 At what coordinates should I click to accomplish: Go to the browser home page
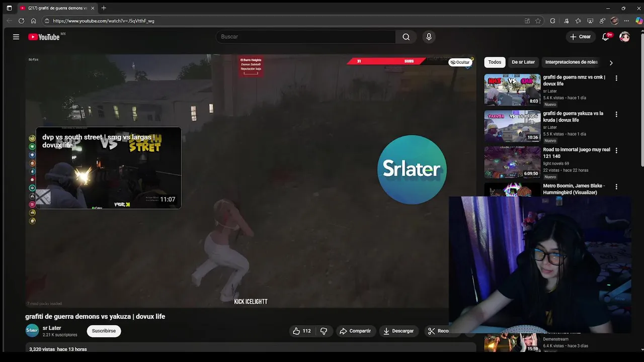[x=33, y=21]
